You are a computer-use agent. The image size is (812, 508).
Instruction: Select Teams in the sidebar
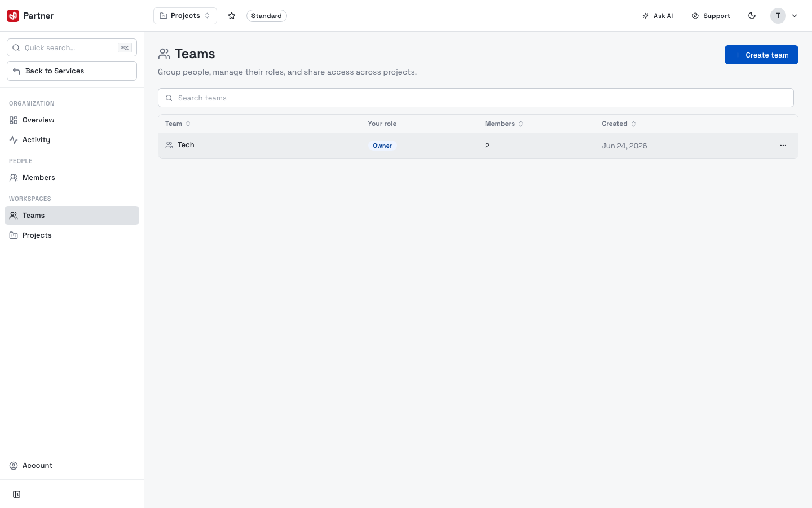(72, 216)
